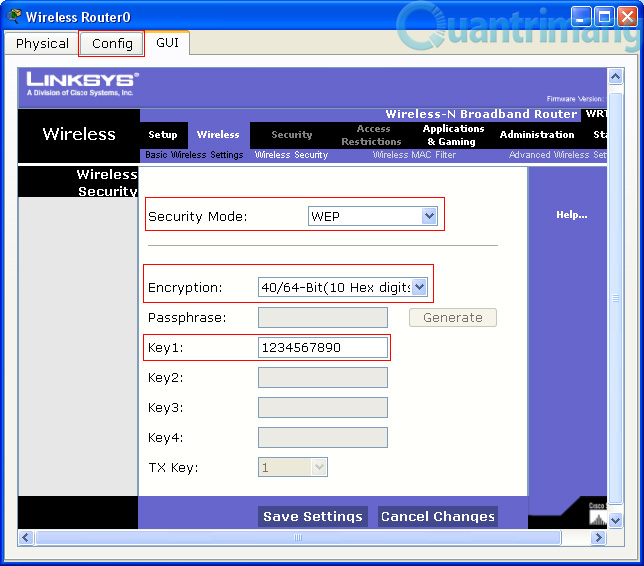This screenshot has height=566, width=644.
Task: Switch to the Physical tab
Action: [x=42, y=43]
